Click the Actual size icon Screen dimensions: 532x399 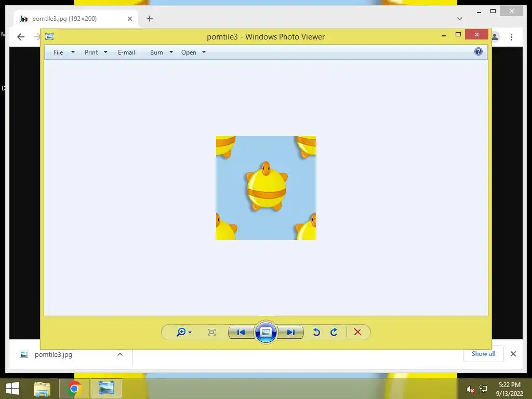click(x=212, y=332)
